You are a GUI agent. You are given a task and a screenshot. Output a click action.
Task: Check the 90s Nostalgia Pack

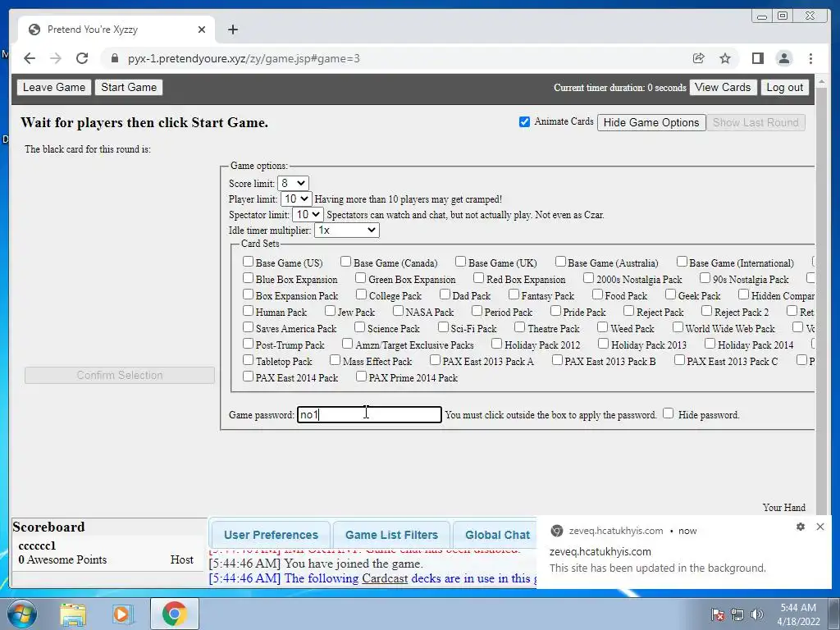(705, 278)
